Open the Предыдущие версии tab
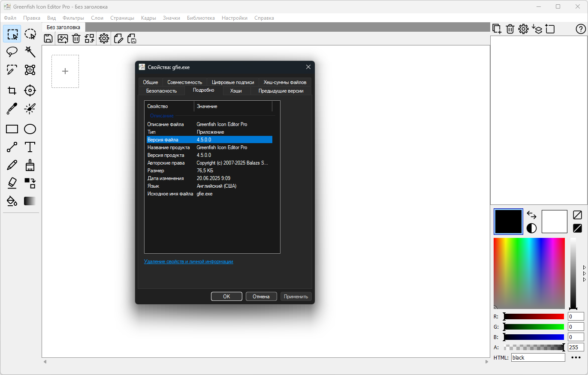 [281, 91]
